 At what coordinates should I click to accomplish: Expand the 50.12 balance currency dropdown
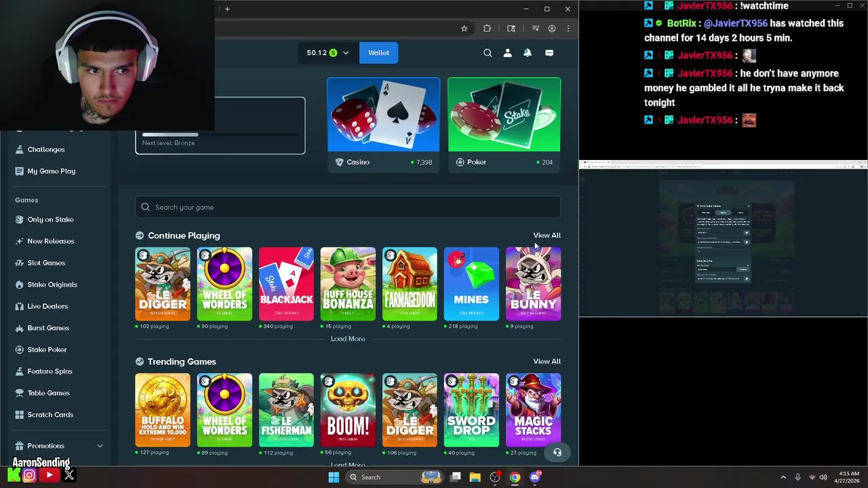(328, 53)
